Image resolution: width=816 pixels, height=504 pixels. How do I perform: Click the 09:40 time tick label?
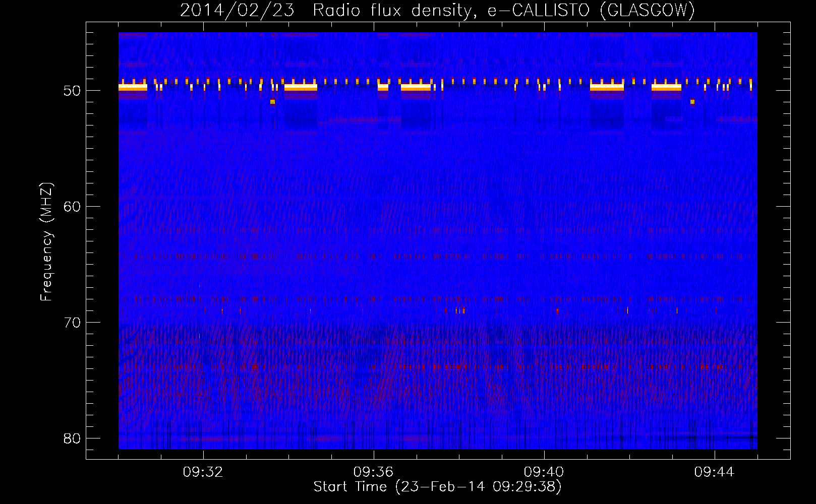[x=544, y=472]
